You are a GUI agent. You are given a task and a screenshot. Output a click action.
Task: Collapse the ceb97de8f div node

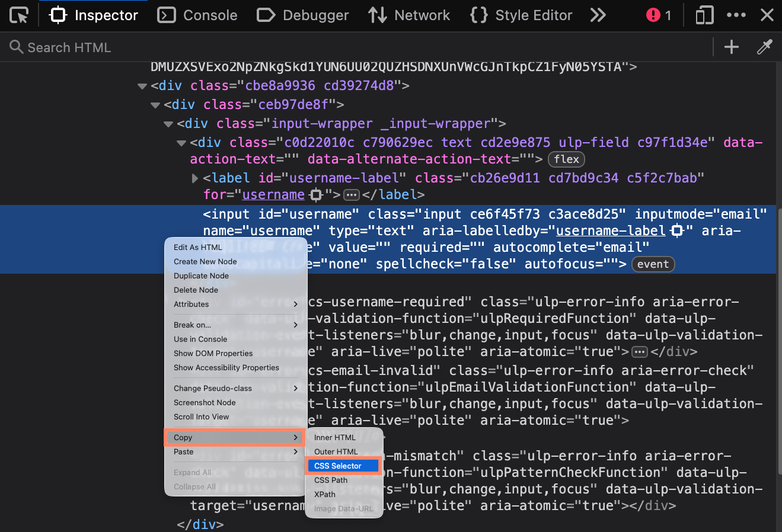(x=155, y=105)
